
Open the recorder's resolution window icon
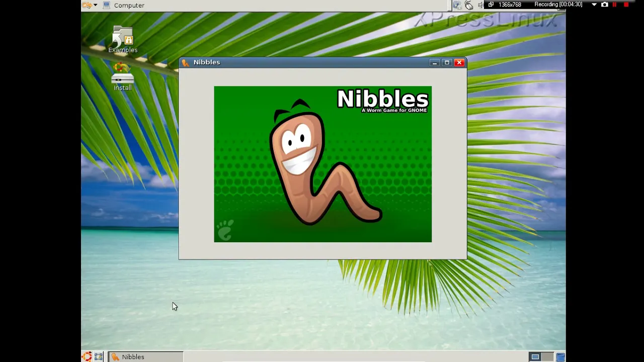tap(491, 5)
